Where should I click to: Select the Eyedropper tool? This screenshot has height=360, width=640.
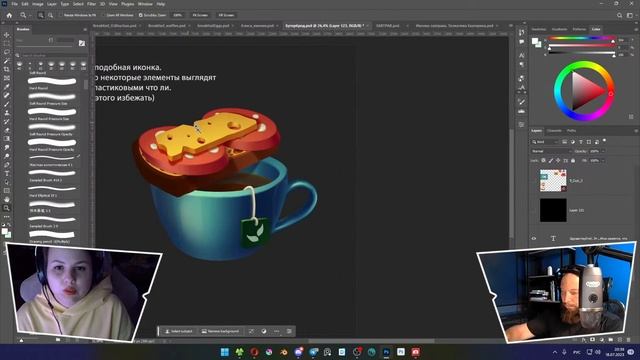[x=7, y=87]
